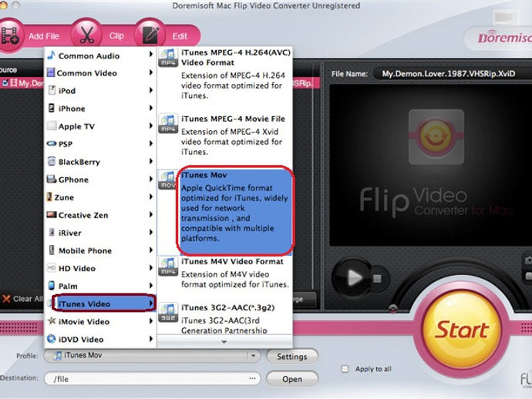Image resolution: width=532 pixels, height=399 pixels.
Task: Open the Profile dropdown arrow
Action: pyautogui.click(x=253, y=356)
